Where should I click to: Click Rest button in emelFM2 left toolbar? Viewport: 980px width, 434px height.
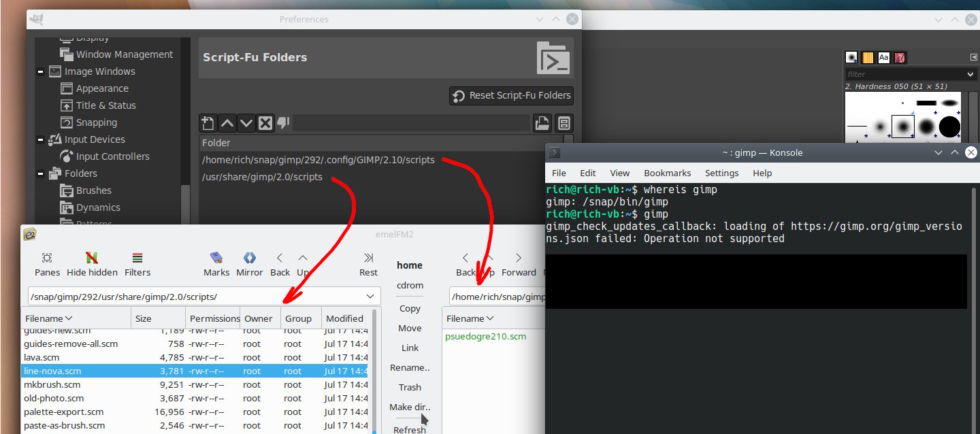point(368,264)
